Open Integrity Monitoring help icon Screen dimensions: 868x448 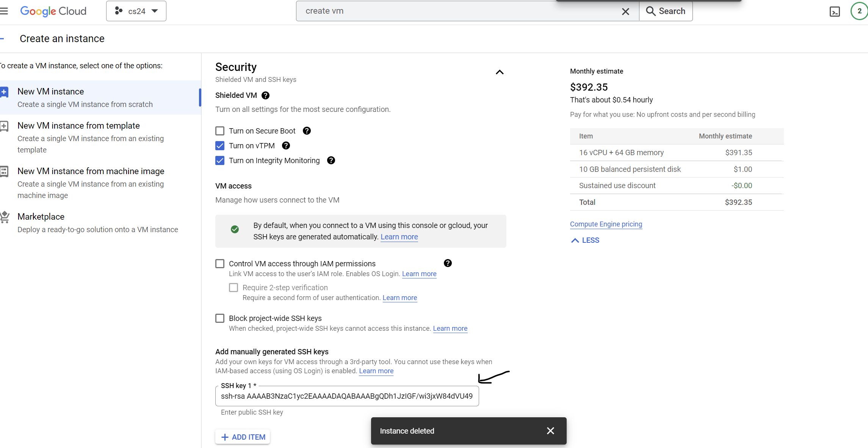pyautogui.click(x=331, y=160)
